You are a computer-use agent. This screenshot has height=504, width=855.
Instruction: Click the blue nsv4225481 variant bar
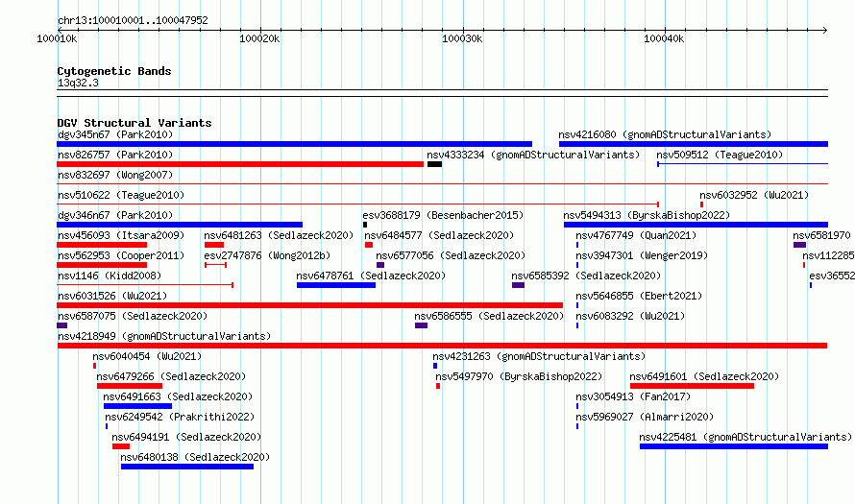pos(734,446)
